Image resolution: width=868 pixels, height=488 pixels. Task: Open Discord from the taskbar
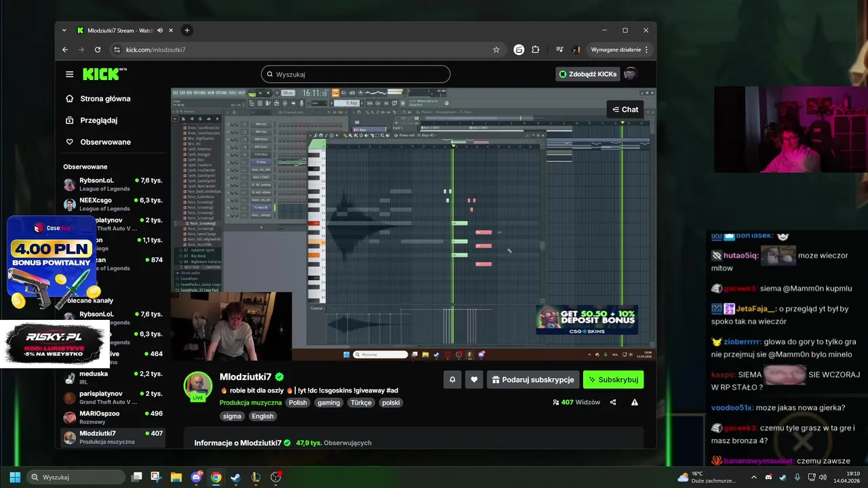(197, 477)
